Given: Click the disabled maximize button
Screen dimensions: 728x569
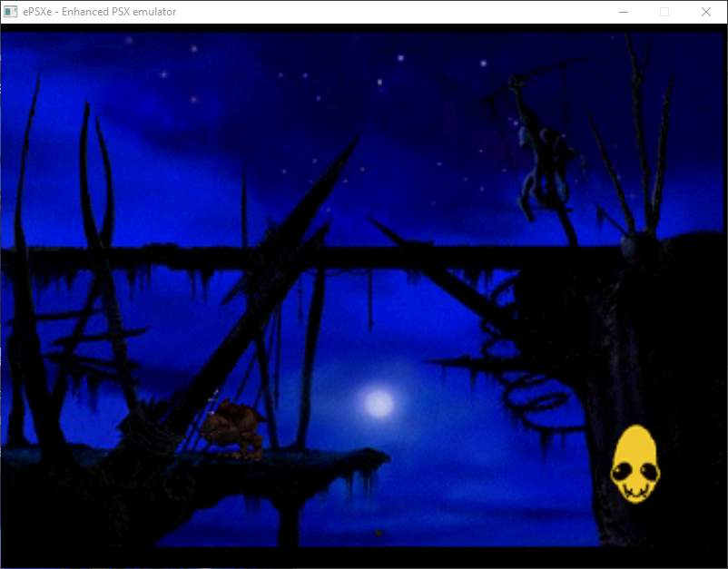Looking at the screenshot, I should point(664,12).
